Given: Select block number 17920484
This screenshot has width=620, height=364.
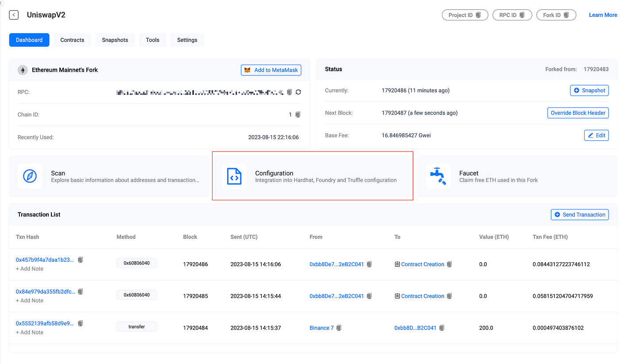Looking at the screenshot, I should pyautogui.click(x=195, y=328).
